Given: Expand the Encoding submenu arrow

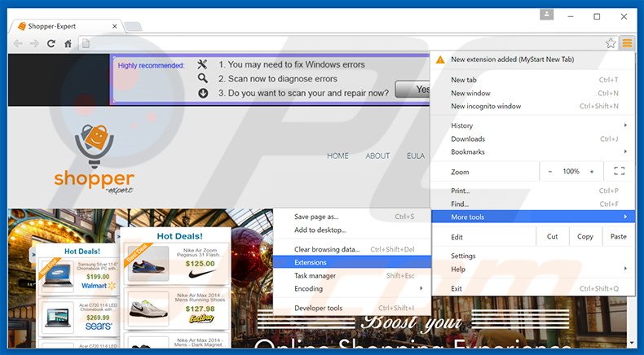Looking at the screenshot, I should tap(421, 288).
